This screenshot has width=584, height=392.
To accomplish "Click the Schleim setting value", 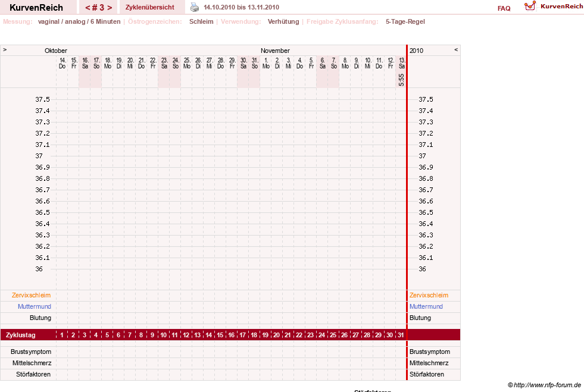I will 201,21.
